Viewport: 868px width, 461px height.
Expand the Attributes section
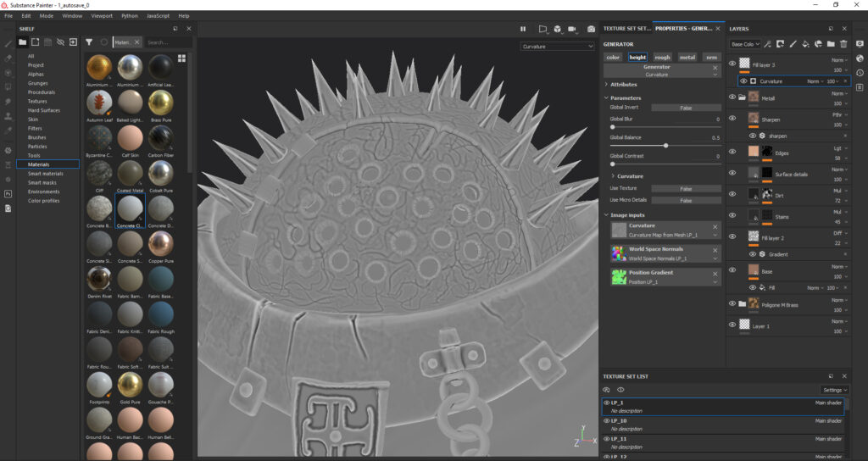(623, 85)
